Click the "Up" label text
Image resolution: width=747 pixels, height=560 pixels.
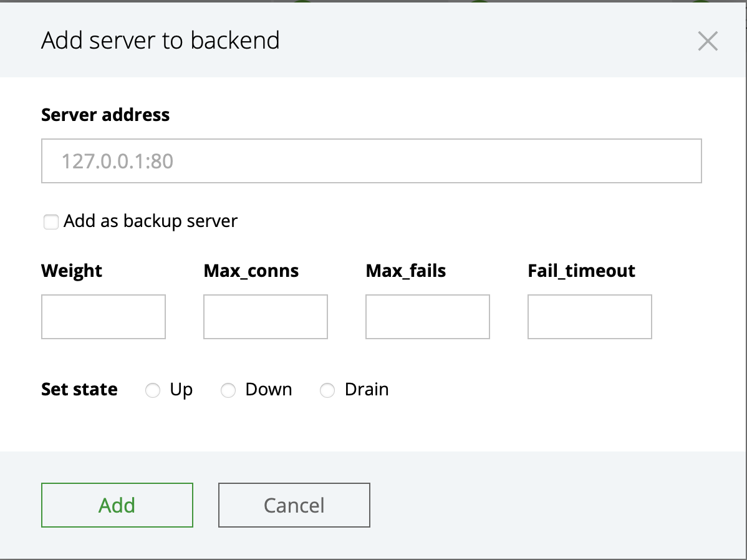(181, 390)
